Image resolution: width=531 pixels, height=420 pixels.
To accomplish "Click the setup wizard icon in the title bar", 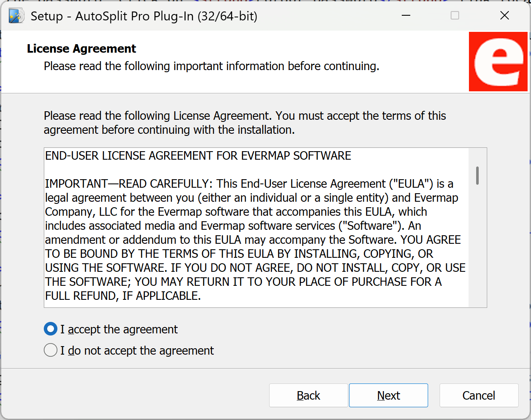I will (16, 15).
